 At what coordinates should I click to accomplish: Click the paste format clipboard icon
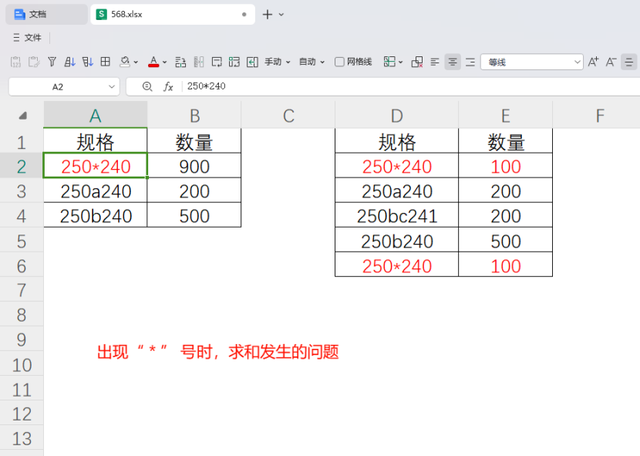coord(34,62)
